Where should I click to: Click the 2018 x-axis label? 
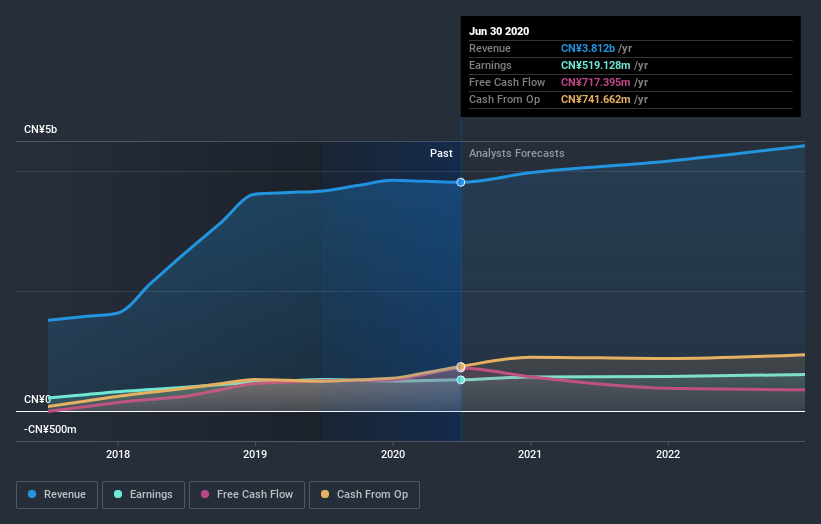pos(118,454)
